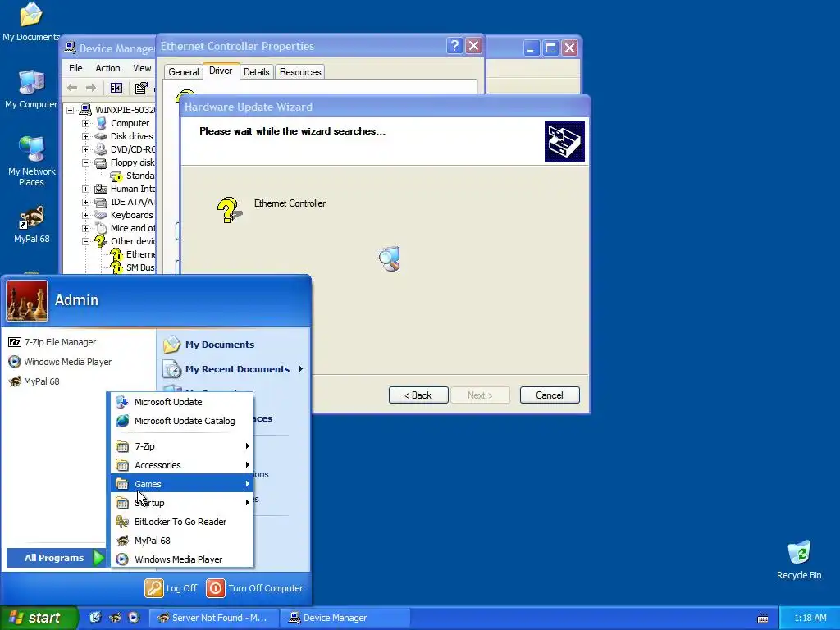This screenshot has width=840, height=630.
Task: Collapse the Other devices node
Action: (85, 241)
